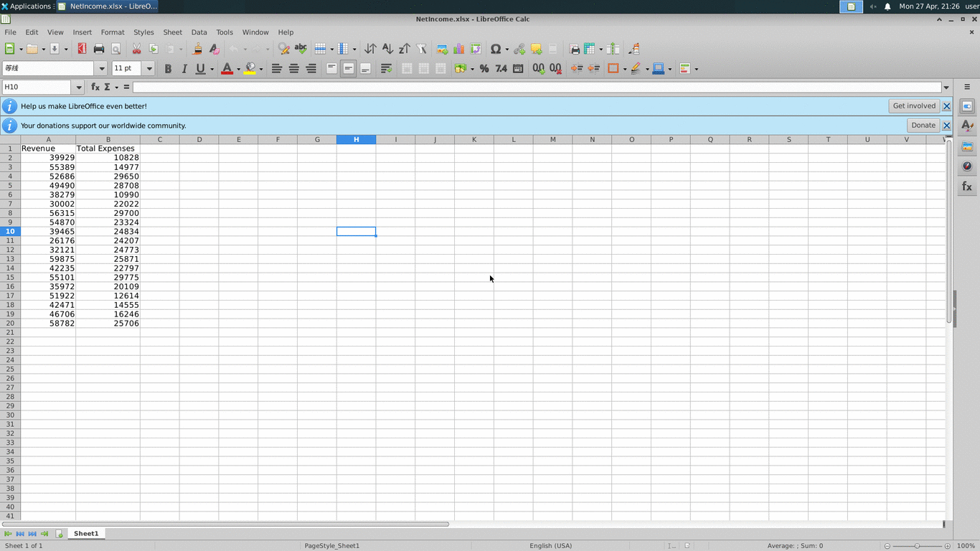
Task: Toggle bold formatting
Action: 168,68
